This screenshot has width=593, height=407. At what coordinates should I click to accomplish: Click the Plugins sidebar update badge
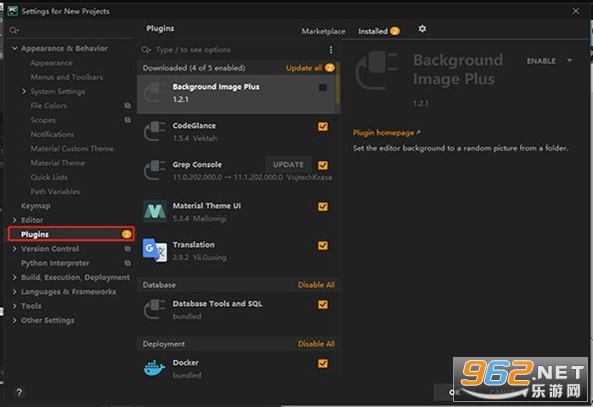point(127,234)
